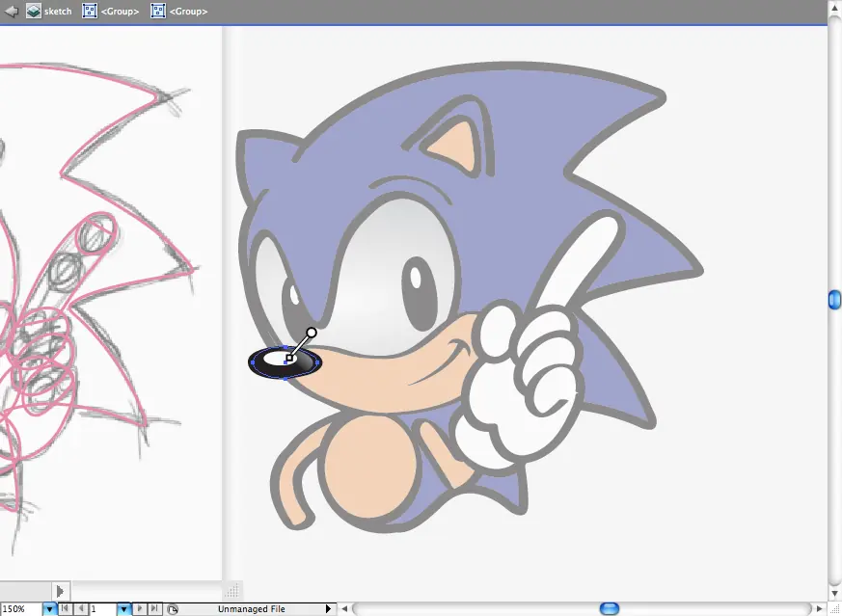The width and height of the screenshot is (842, 616).
Task: Click the window resize grip
Action: click(x=834, y=608)
